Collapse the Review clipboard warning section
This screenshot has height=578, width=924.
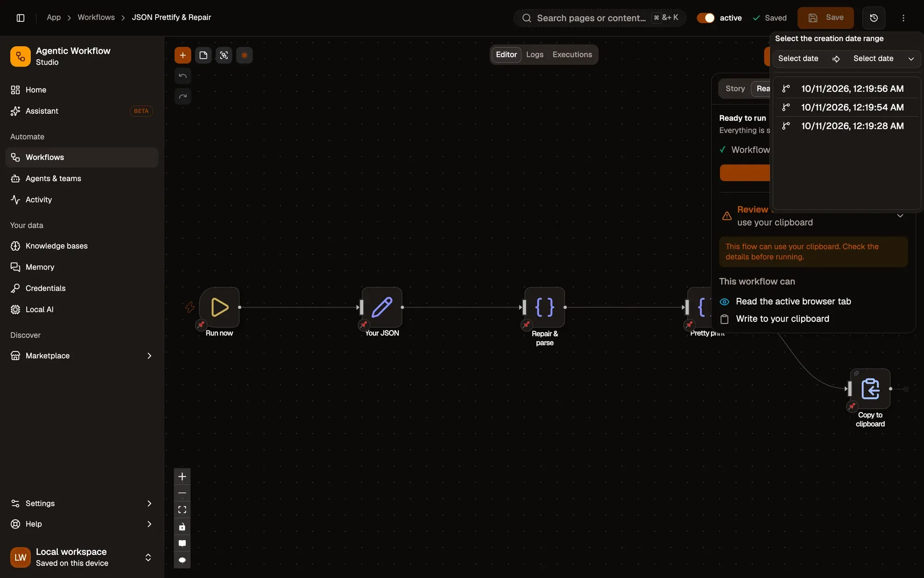pyautogui.click(x=900, y=215)
